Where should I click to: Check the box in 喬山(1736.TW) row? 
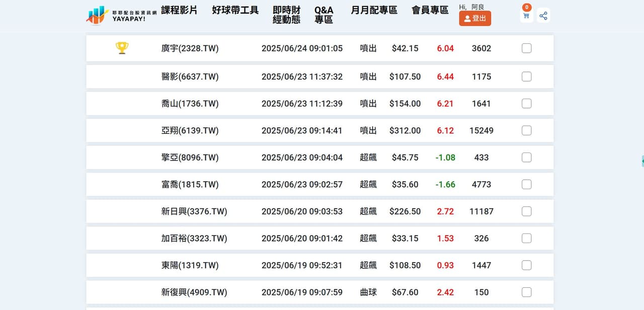(526, 104)
